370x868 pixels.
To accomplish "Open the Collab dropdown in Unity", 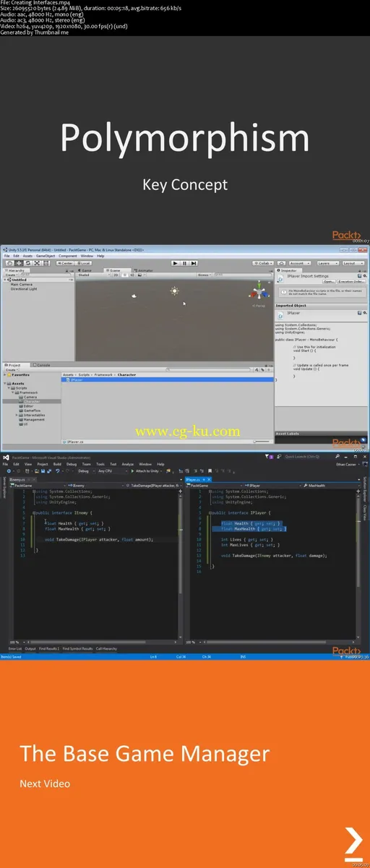I will (x=262, y=263).
